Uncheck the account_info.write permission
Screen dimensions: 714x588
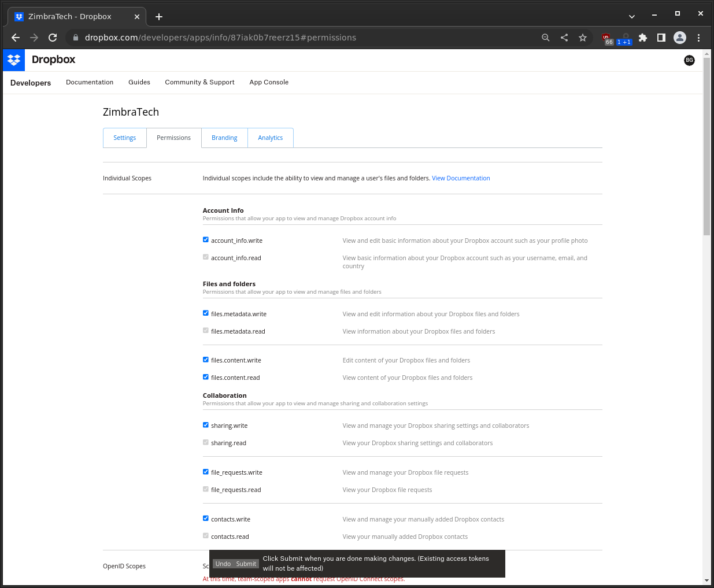click(x=205, y=239)
